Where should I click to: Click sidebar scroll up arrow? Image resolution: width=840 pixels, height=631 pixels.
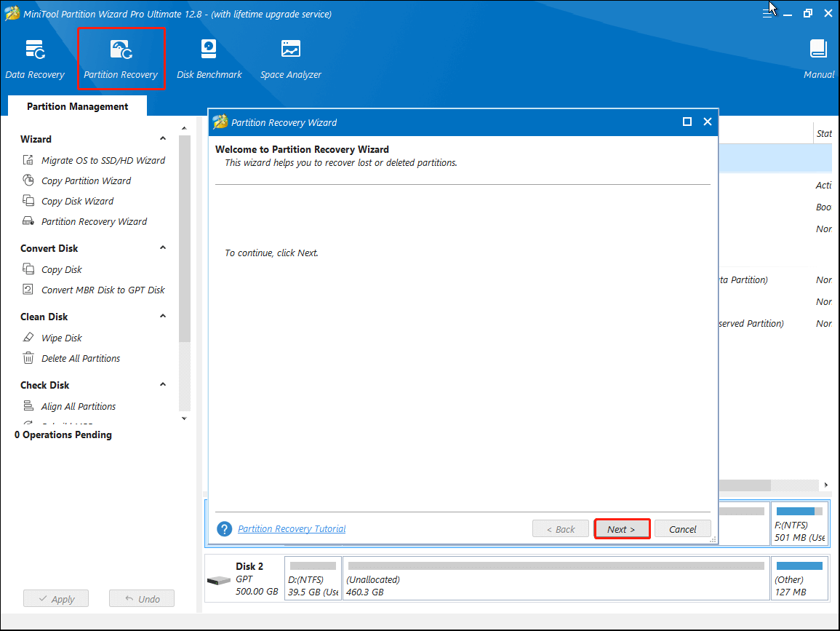pos(184,129)
